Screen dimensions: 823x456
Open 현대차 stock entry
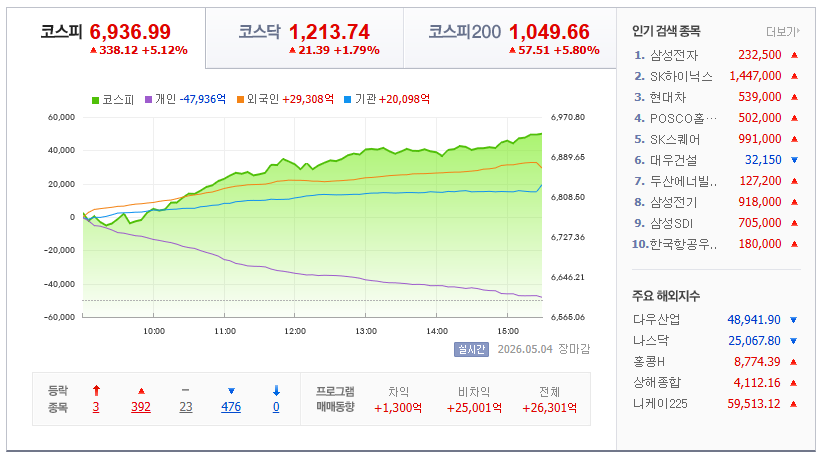tap(668, 97)
